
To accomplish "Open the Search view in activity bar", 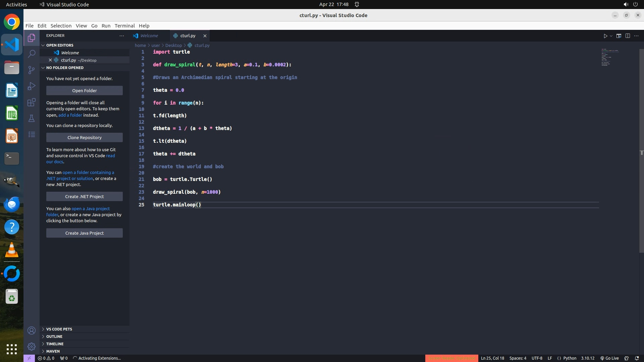I will (x=32, y=54).
